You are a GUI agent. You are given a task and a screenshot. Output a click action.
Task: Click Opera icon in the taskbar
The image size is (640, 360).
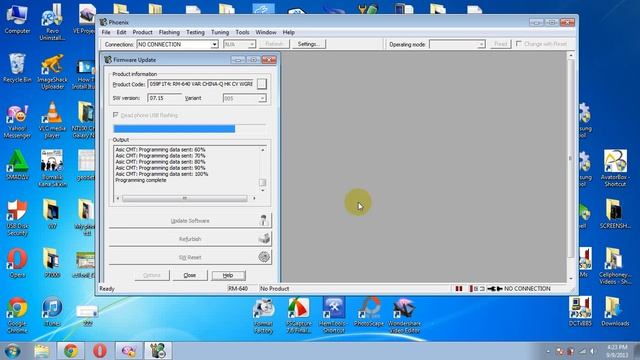tap(100, 351)
